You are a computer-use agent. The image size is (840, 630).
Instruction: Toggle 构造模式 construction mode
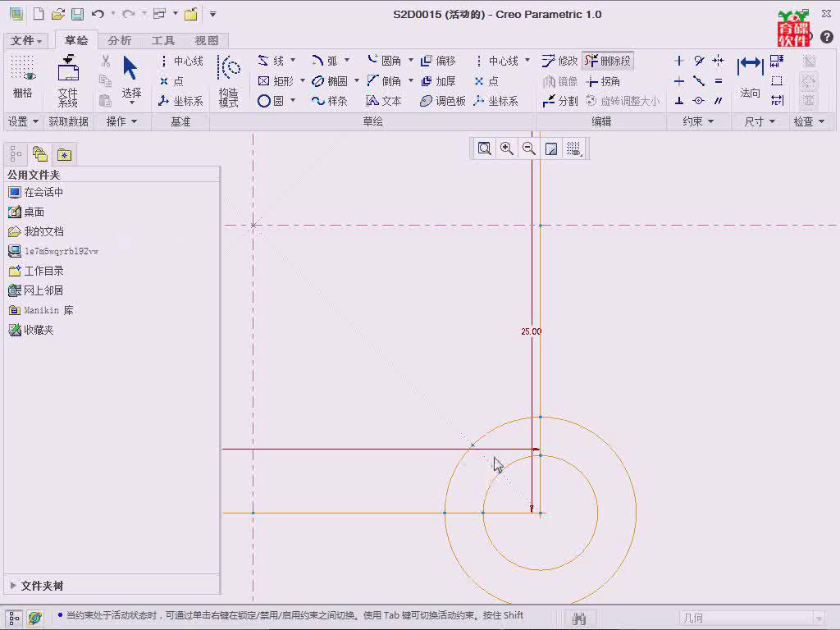(229, 81)
